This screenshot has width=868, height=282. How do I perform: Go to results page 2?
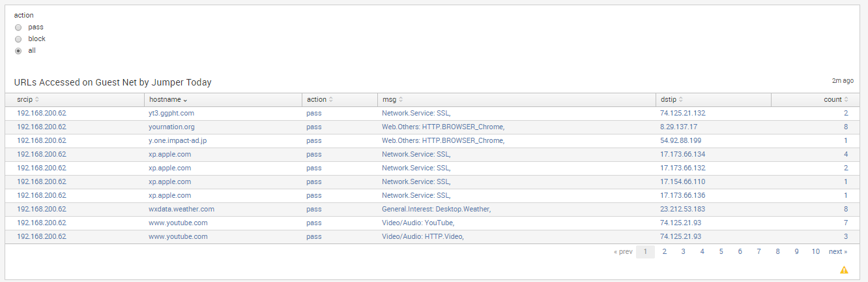(664, 251)
